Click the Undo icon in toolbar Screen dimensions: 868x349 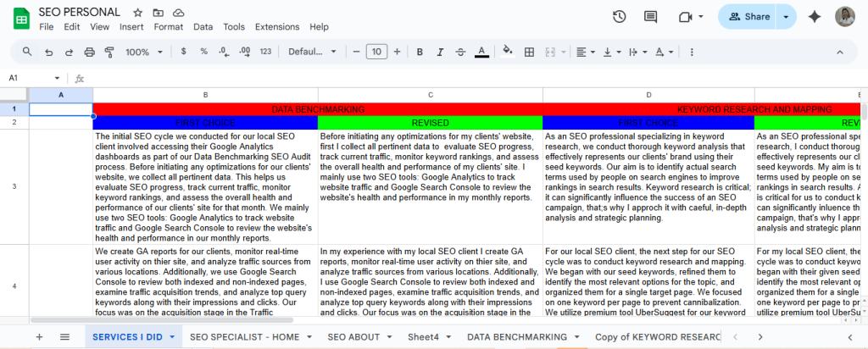(x=49, y=52)
